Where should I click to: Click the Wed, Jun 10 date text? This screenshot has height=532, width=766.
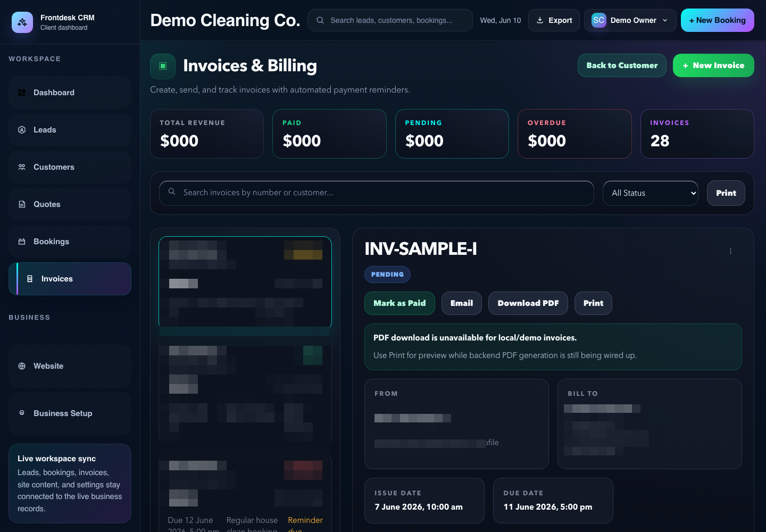501,20
